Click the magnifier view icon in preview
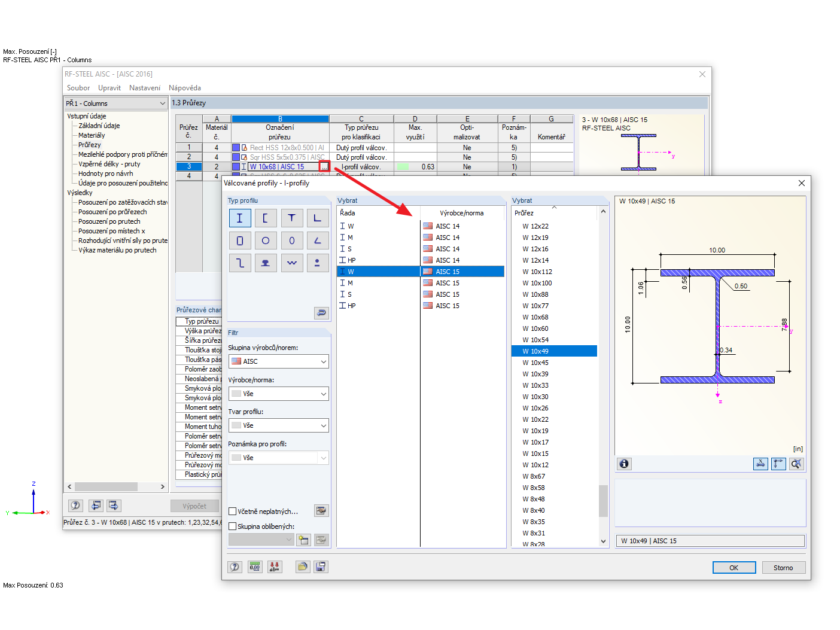Viewport: 840px width, 630px height. tap(796, 464)
